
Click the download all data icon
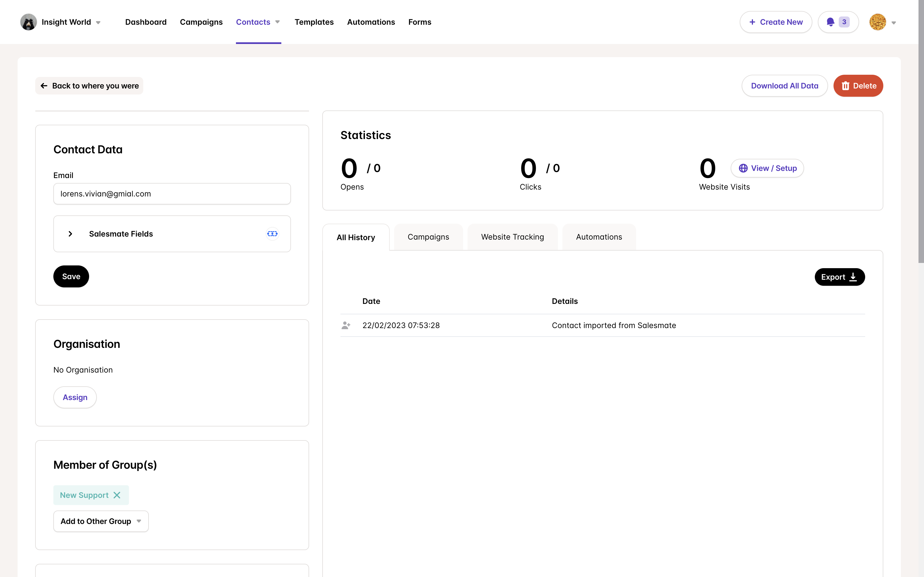(784, 86)
